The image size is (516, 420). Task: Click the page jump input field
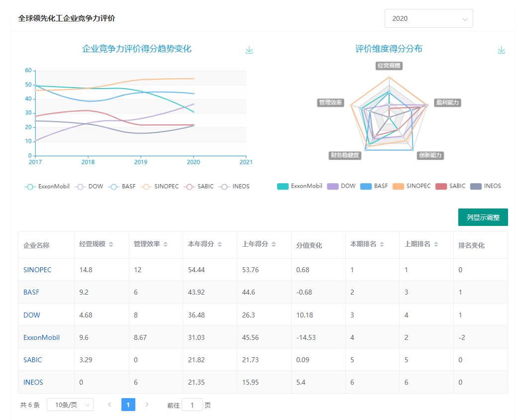192,405
